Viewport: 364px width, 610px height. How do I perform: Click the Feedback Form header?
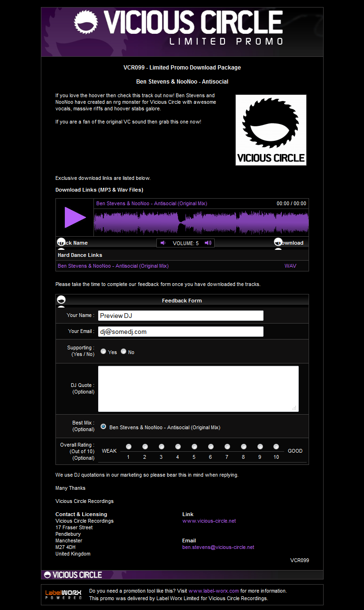pos(182,301)
